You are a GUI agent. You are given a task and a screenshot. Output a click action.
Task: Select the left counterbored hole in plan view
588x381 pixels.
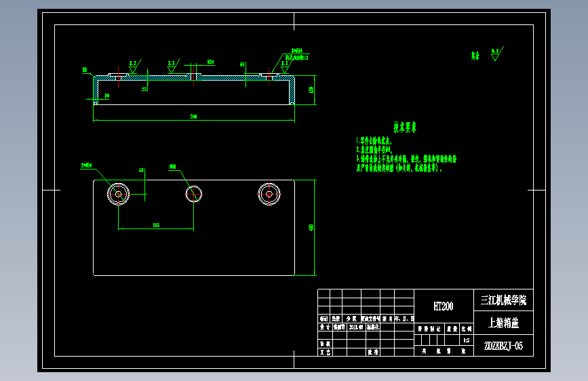pyautogui.click(x=118, y=194)
